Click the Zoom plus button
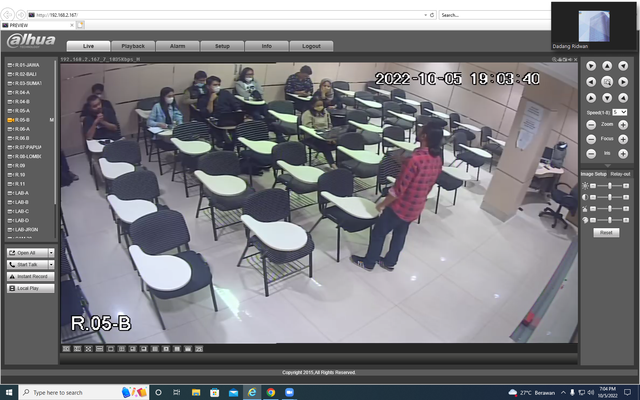640x400 pixels. (x=623, y=125)
